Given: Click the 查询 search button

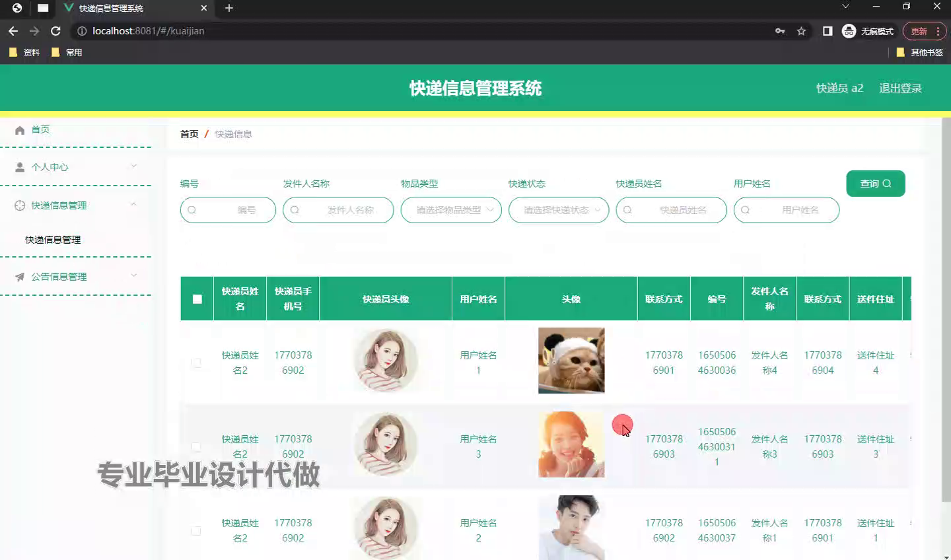Looking at the screenshot, I should (x=876, y=184).
